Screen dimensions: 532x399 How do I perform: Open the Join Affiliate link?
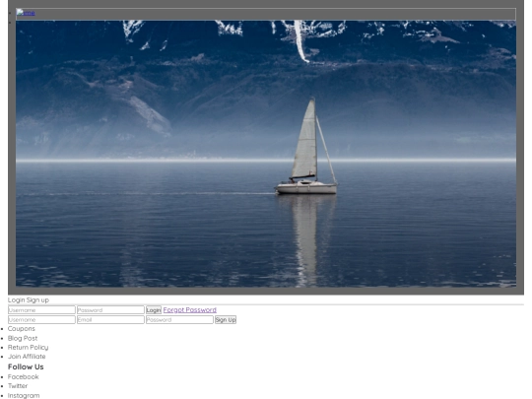click(x=27, y=357)
